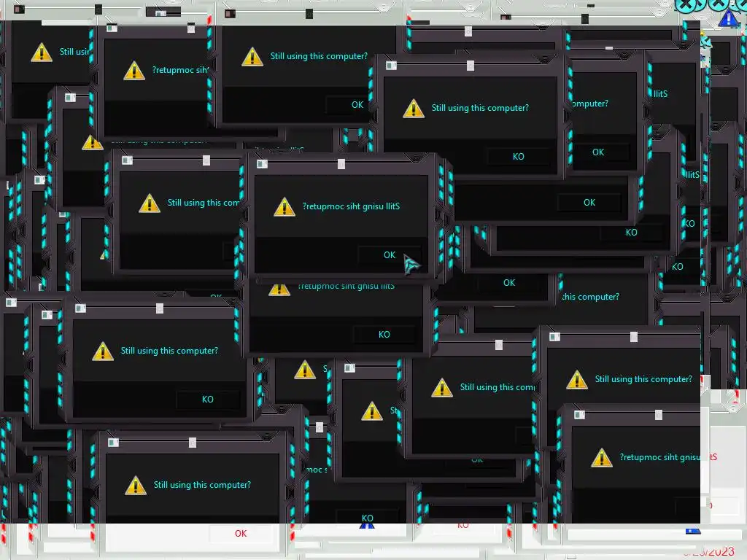
Task: Click the warning icon beside the lone 'S'
Action: pos(304,370)
